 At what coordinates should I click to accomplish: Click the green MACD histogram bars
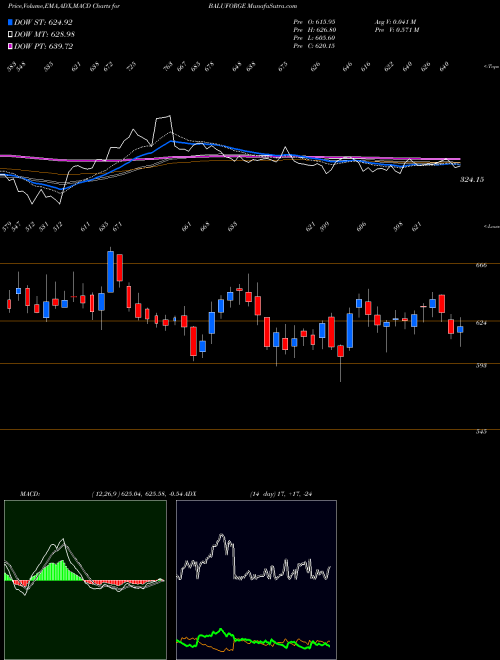tap(55, 571)
